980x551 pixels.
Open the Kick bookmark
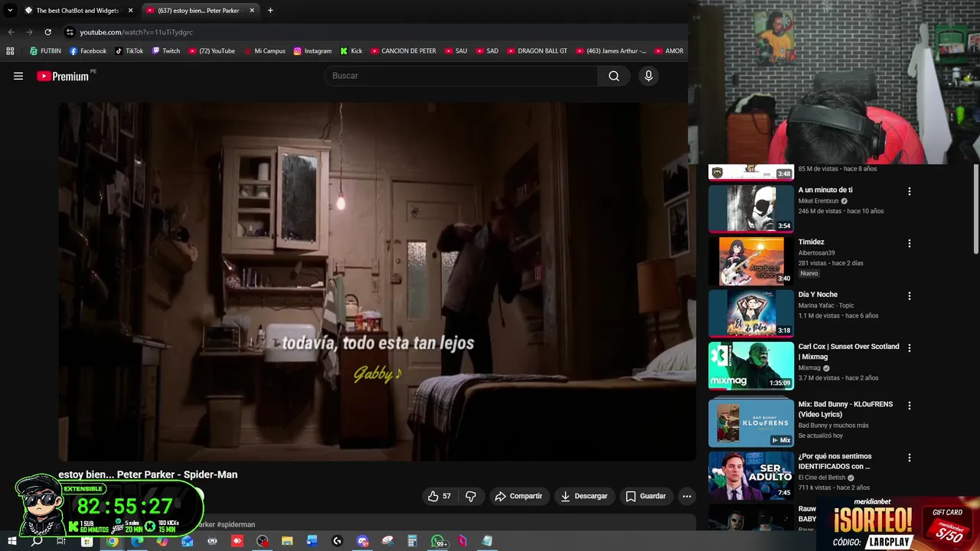[351, 51]
